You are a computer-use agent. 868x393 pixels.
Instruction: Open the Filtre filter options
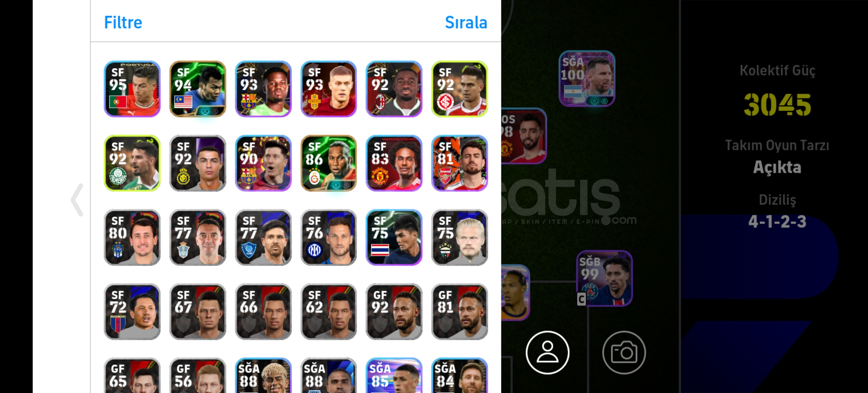(123, 23)
